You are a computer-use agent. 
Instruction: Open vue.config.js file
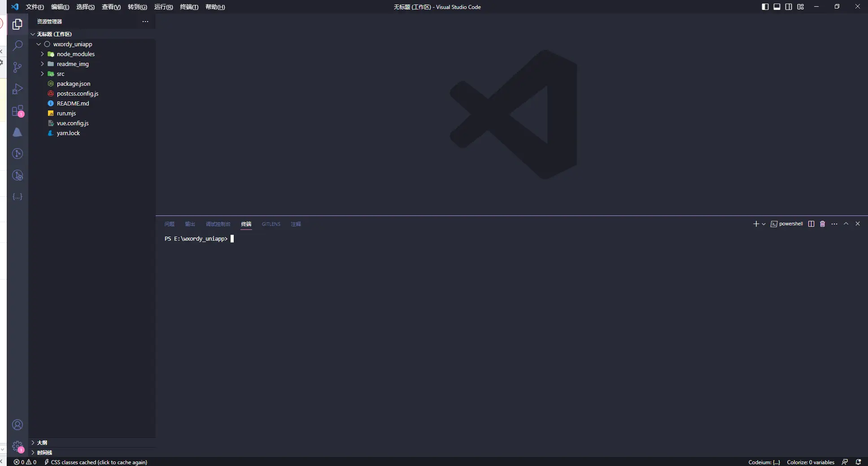(x=92, y=123)
